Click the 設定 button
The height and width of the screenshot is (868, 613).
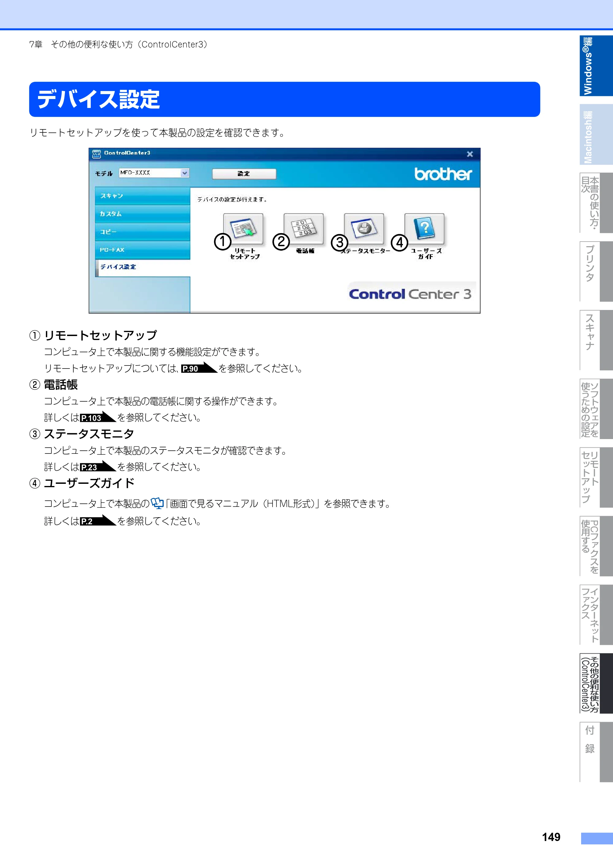point(244,174)
